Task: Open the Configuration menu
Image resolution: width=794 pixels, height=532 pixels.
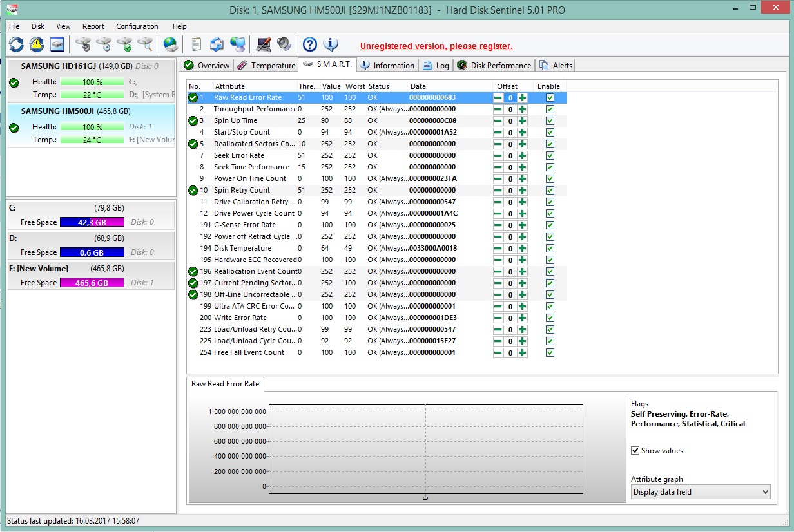Action: 137,26
